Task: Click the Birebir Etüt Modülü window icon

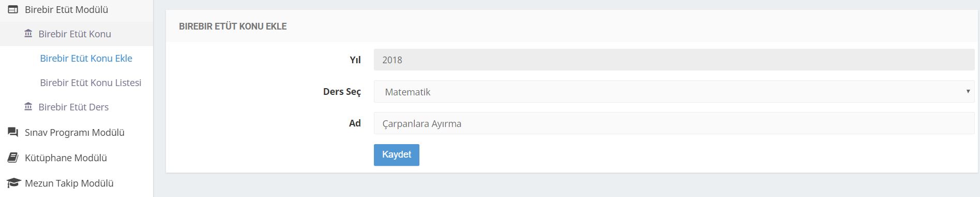Action: point(13,9)
